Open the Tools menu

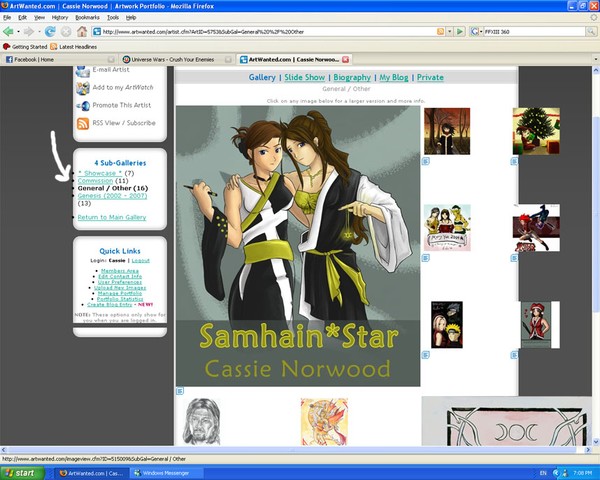(112, 18)
